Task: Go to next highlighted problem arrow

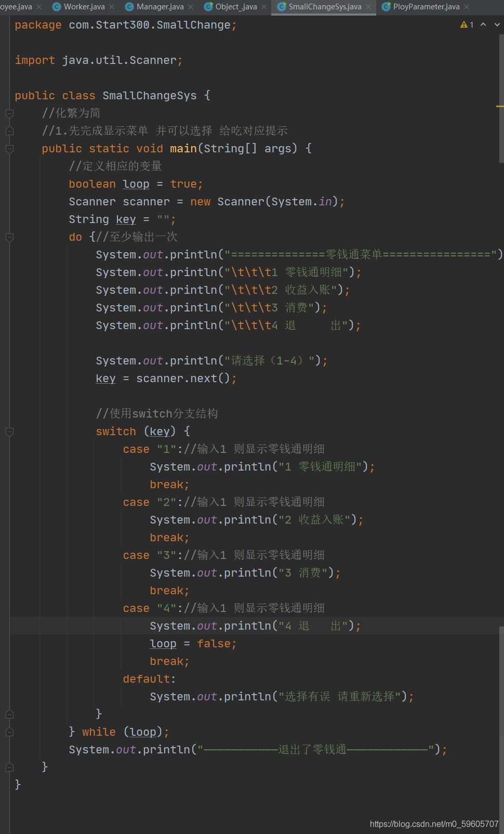Action: (x=497, y=24)
